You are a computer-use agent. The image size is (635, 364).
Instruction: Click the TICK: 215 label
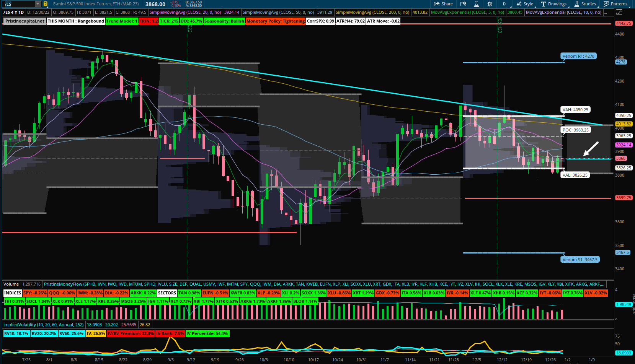[169, 21]
